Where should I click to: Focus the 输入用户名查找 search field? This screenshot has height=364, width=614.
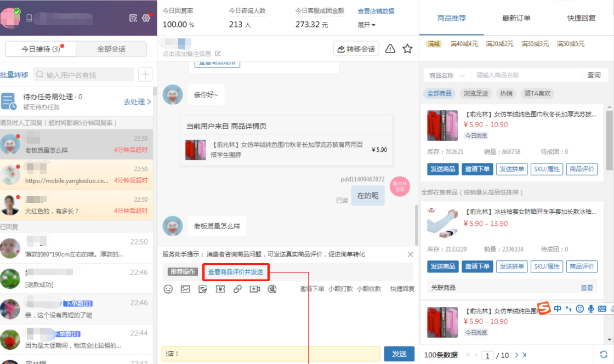click(84, 75)
